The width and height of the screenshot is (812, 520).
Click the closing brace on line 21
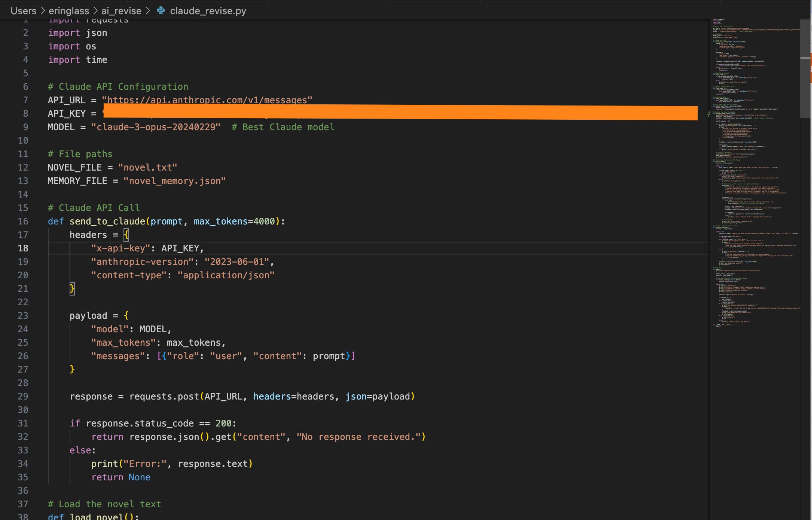(x=72, y=288)
